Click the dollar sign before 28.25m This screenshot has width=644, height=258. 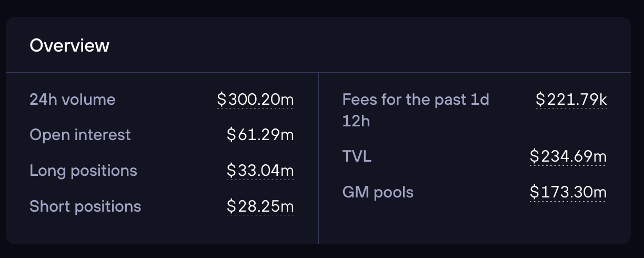click(232, 206)
